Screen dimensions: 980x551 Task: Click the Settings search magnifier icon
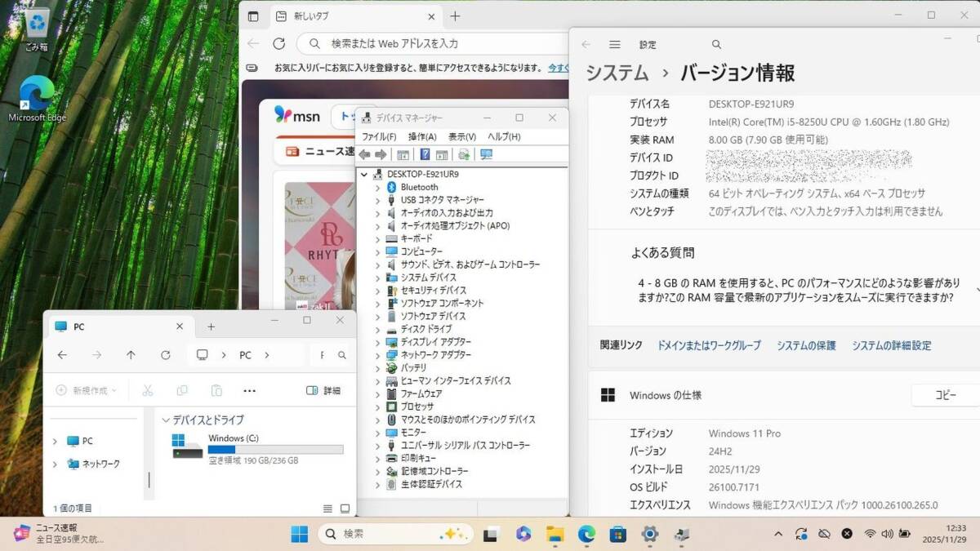click(x=716, y=45)
